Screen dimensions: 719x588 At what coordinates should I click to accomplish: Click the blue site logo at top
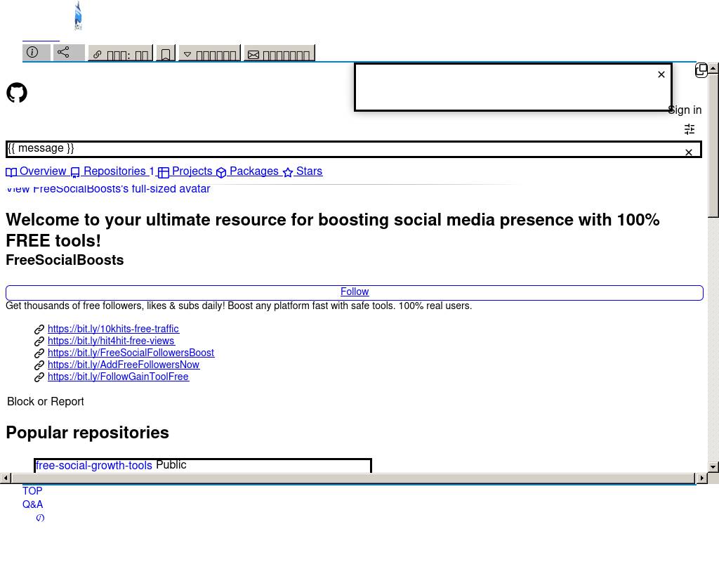coord(78,15)
